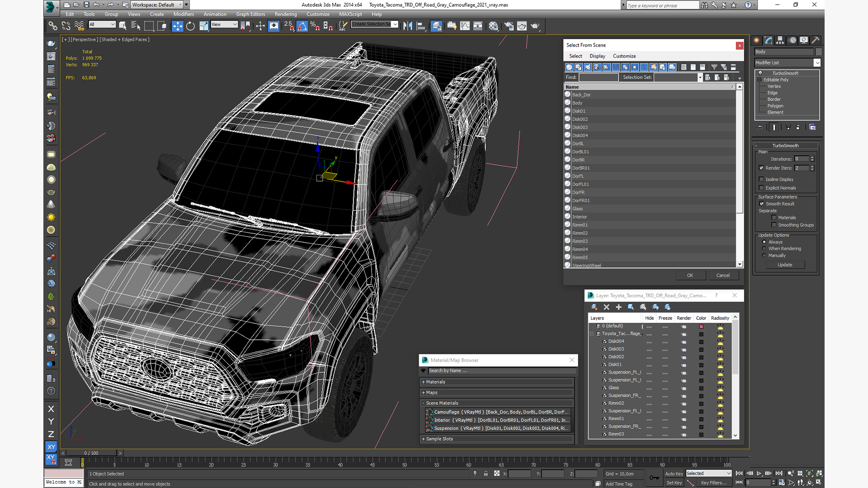Click the Bind to Space Warp tool
Image resolution: width=868 pixels, height=488 pixels.
tap(80, 26)
